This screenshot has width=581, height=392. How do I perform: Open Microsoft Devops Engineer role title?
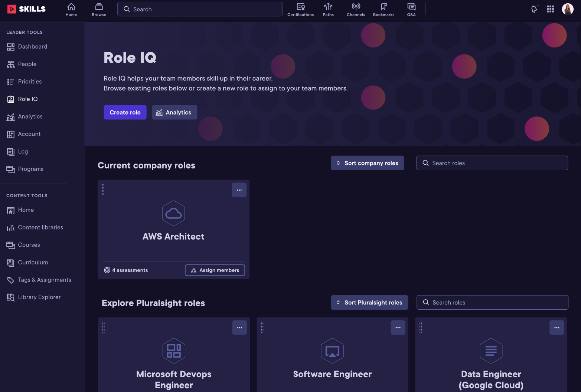174,380
